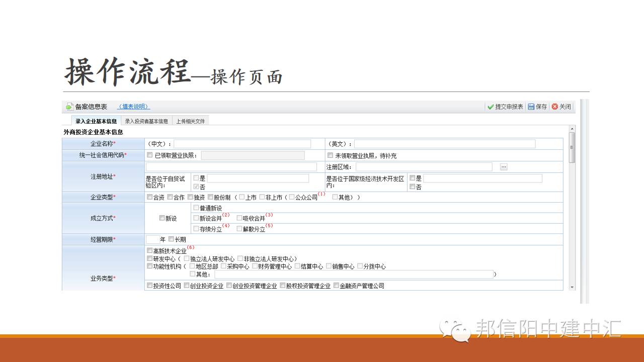
Task: Switch to 上传相关文件 tab
Action: 190,121
